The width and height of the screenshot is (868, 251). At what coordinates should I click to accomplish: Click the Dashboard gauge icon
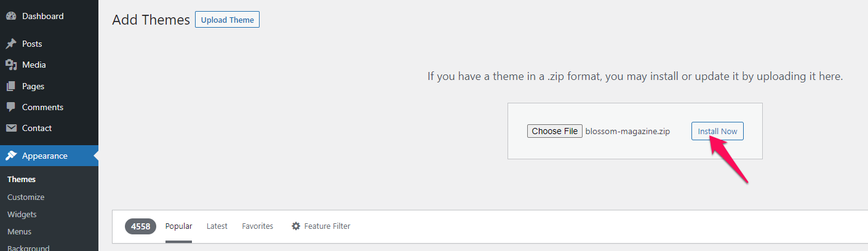(x=11, y=16)
